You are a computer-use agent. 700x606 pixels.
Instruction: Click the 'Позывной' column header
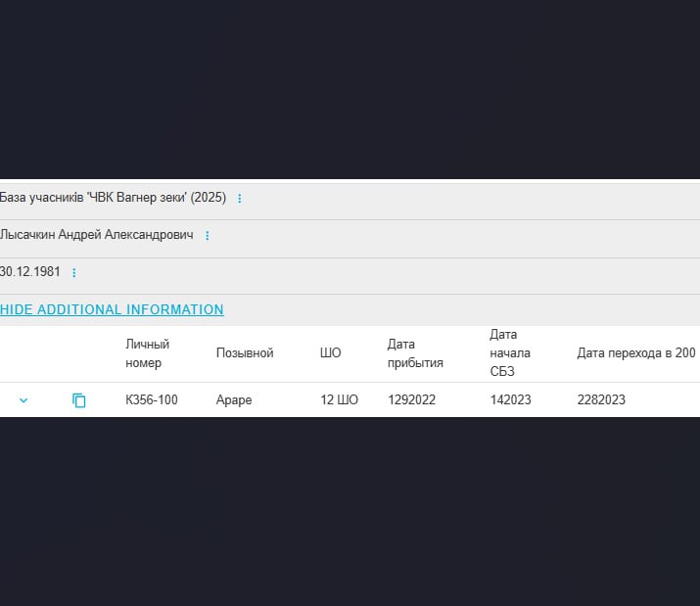(245, 353)
